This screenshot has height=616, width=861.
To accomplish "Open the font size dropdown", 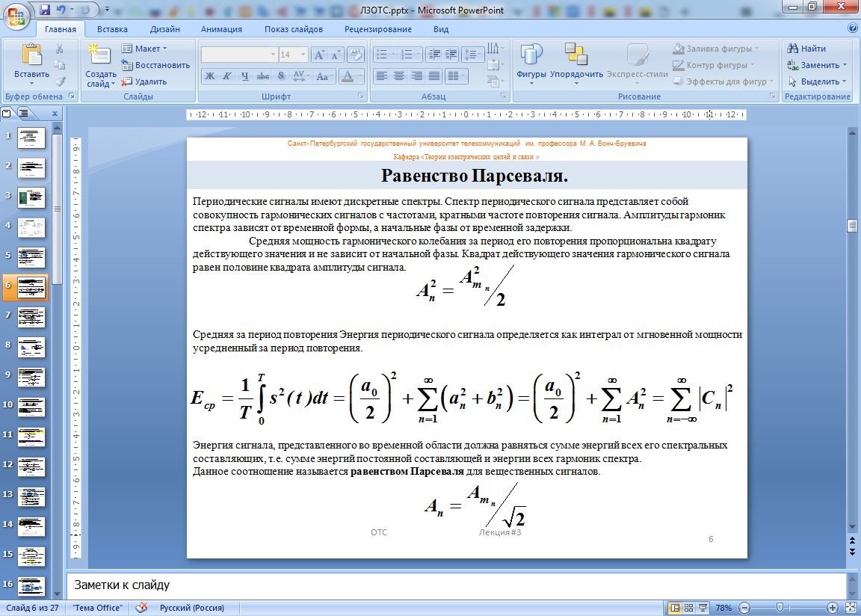I will pos(302,55).
